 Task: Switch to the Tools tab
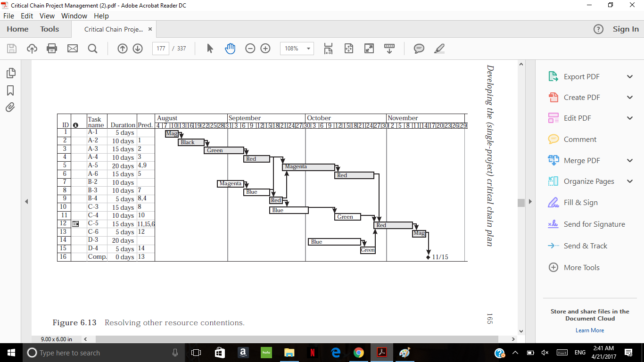click(x=50, y=29)
